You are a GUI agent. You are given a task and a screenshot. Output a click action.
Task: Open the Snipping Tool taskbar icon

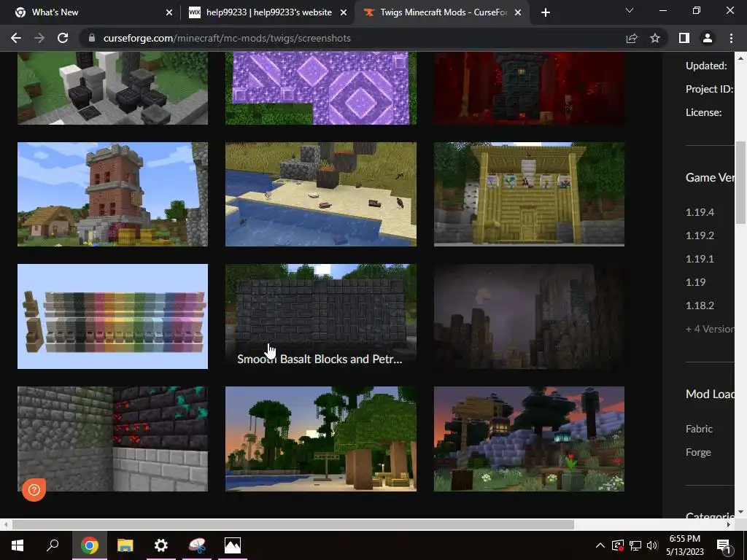197,545
